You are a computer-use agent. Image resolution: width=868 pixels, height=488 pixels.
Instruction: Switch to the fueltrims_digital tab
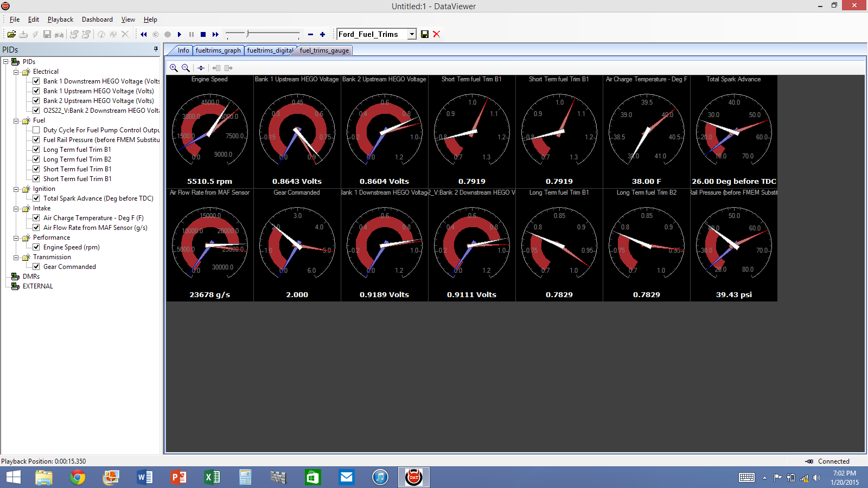point(270,50)
